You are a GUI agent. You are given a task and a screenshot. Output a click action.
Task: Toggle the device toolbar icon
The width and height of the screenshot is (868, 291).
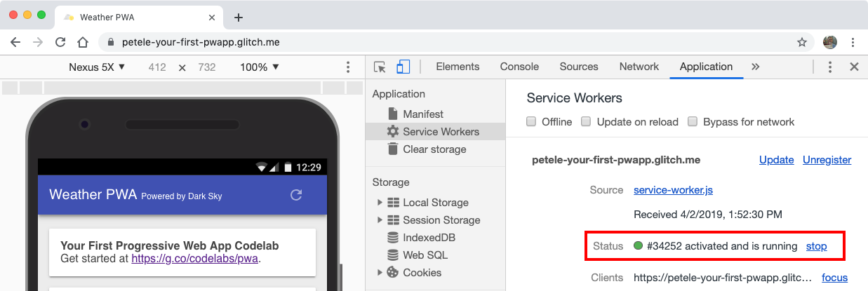[x=403, y=67]
